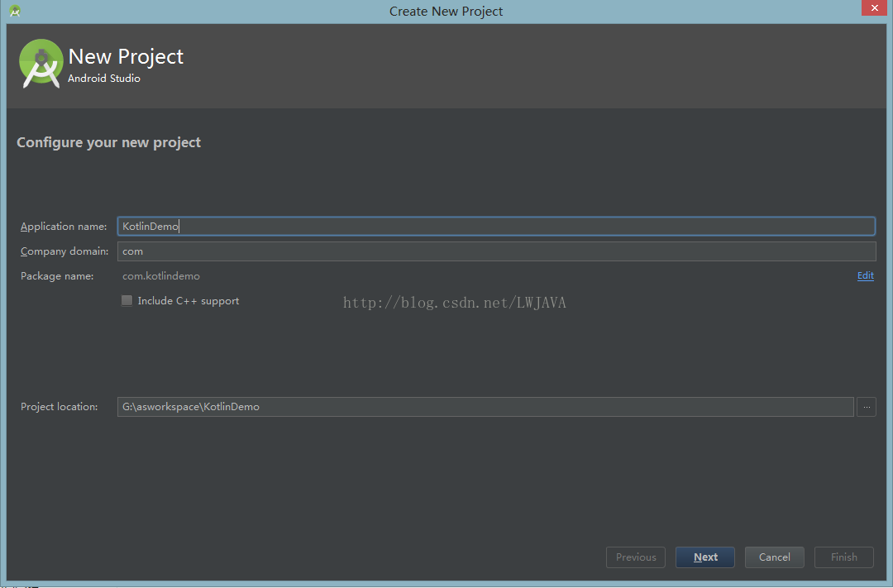Click the Next button

click(705, 557)
